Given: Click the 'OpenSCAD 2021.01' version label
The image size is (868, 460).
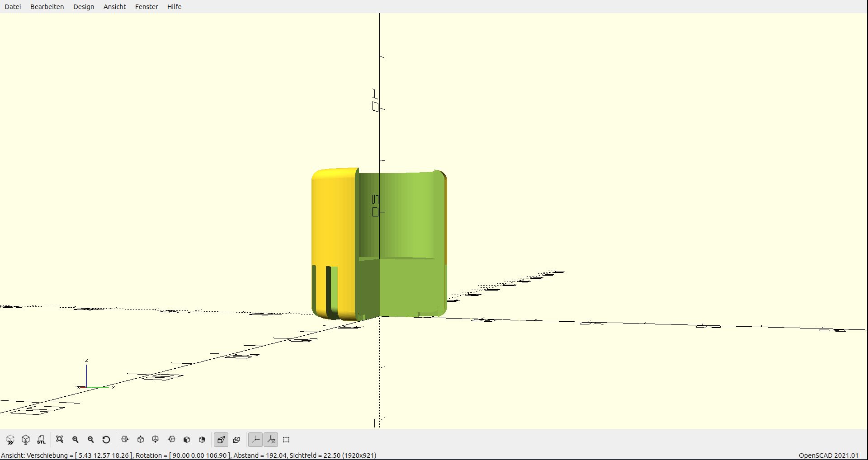Looking at the screenshot, I should pos(828,455).
